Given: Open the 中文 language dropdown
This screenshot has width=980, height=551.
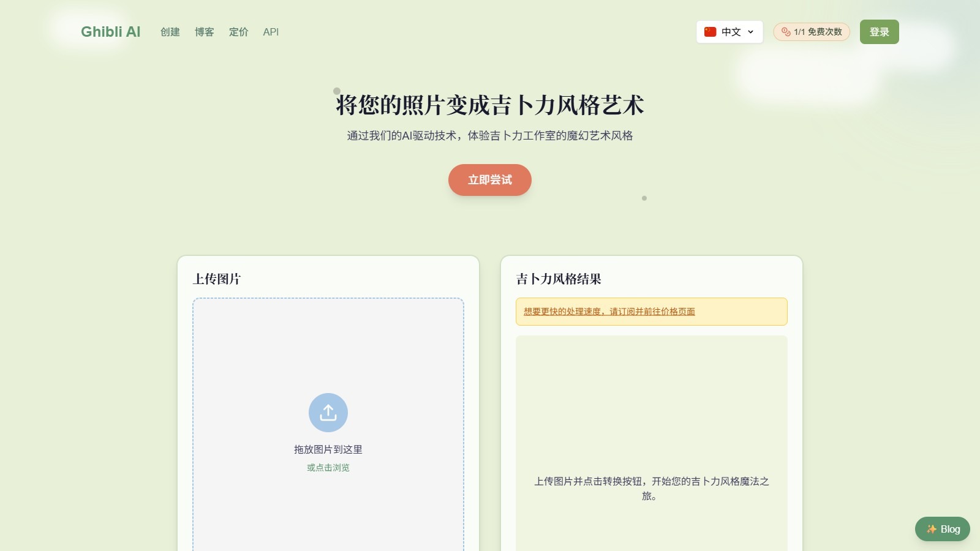Looking at the screenshot, I should [729, 32].
